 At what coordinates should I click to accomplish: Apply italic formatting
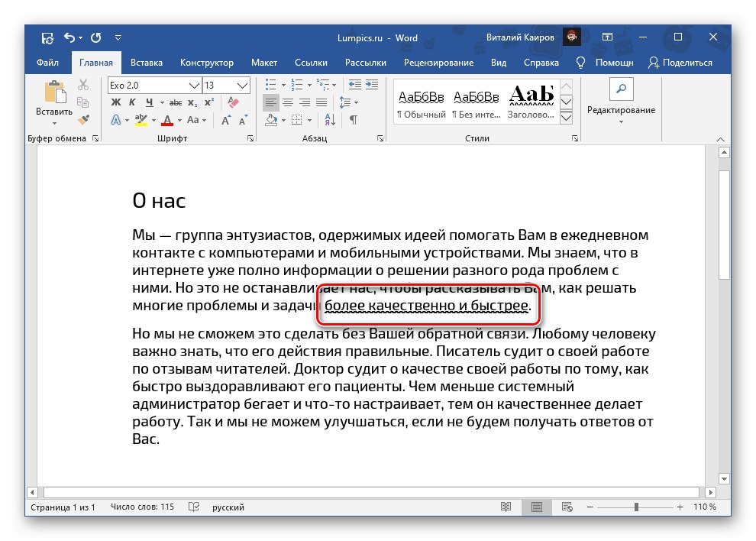click(133, 102)
